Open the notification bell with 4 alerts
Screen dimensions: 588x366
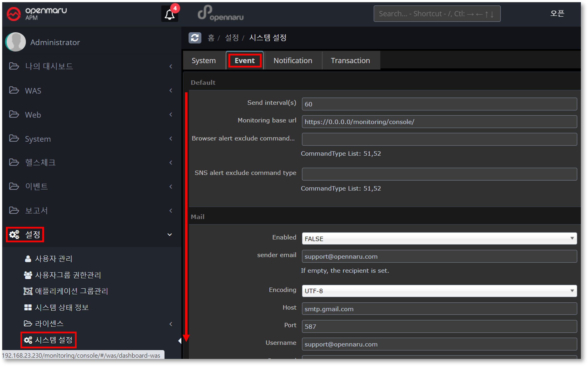pyautogui.click(x=169, y=14)
